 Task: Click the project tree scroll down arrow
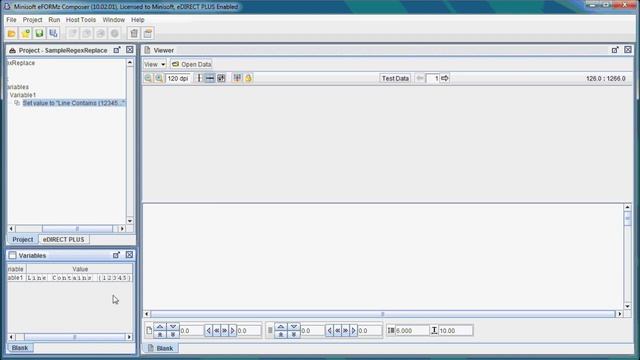[130, 221]
